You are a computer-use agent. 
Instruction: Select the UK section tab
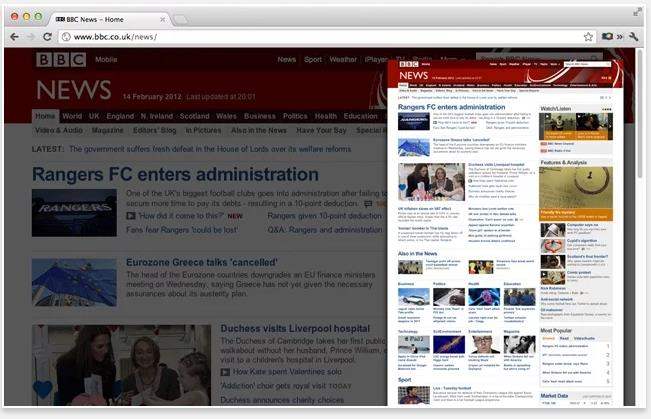[94, 116]
